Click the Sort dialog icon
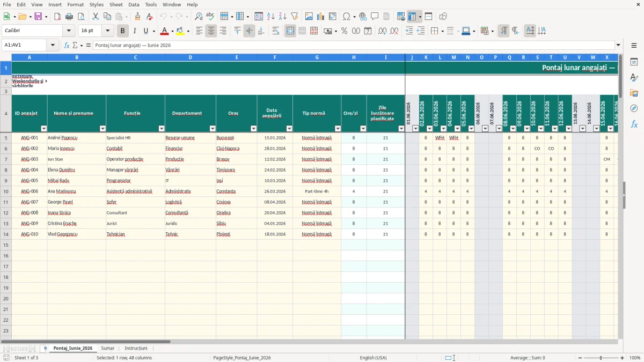The height and width of the screenshot is (362, 644). (259, 17)
